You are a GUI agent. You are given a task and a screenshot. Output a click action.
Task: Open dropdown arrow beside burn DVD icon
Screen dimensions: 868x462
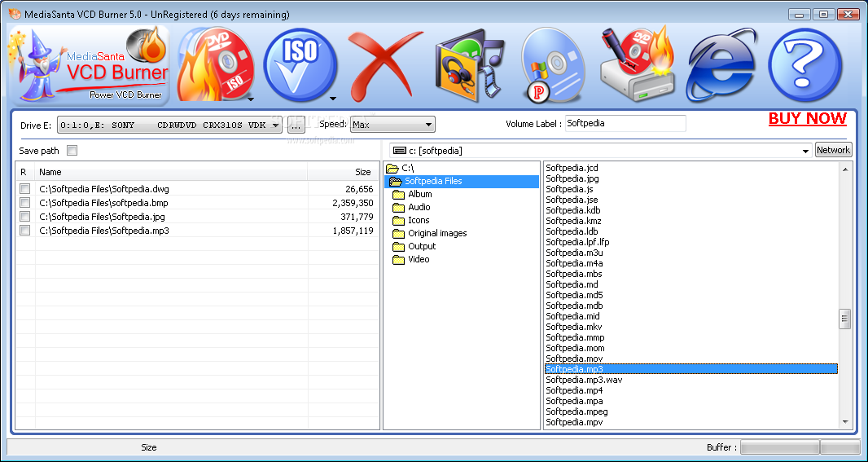250,99
